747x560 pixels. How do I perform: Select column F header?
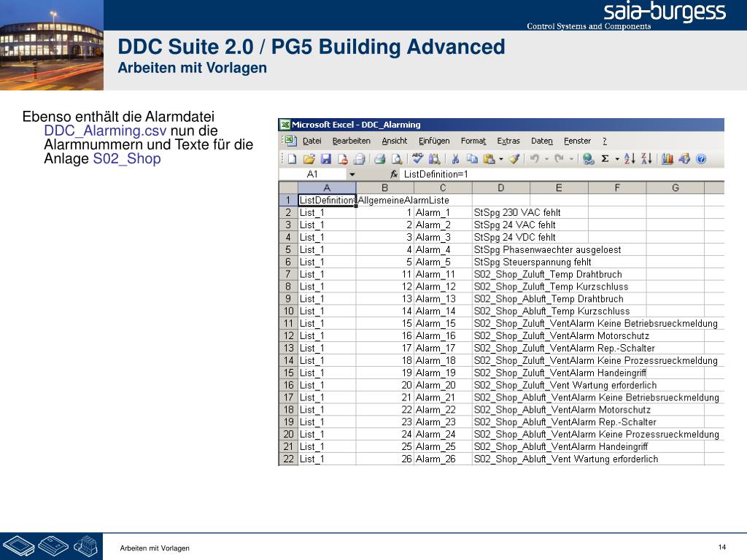point(617,187)
